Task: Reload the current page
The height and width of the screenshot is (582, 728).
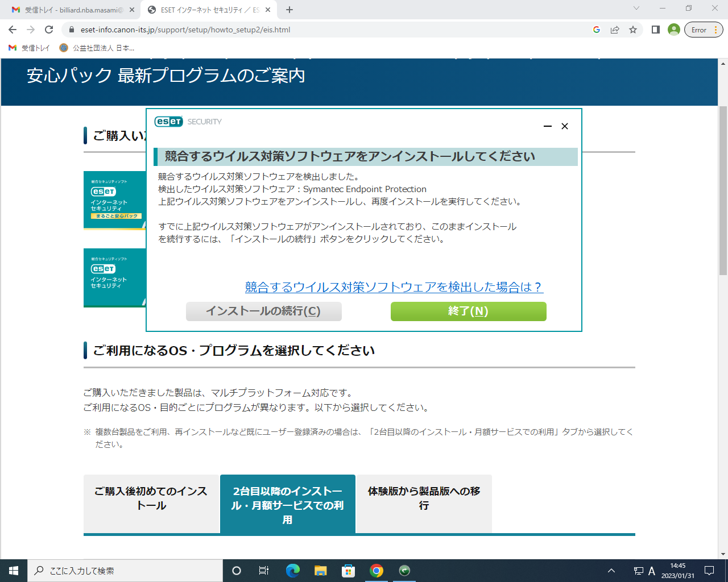Action: click(x=49, y=30)
